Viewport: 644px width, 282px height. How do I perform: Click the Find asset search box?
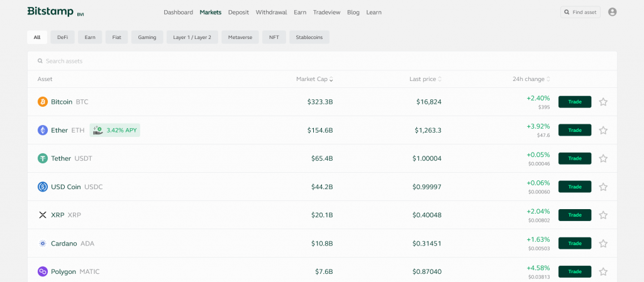tap(580, 13)
